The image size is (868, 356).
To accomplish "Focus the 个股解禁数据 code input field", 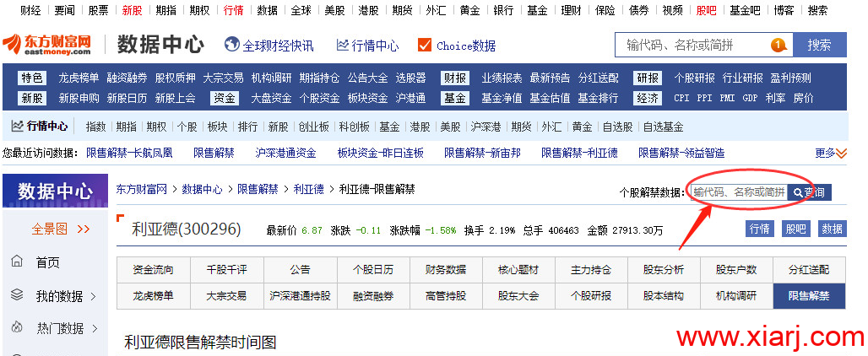I will click(x=739, y=192).
